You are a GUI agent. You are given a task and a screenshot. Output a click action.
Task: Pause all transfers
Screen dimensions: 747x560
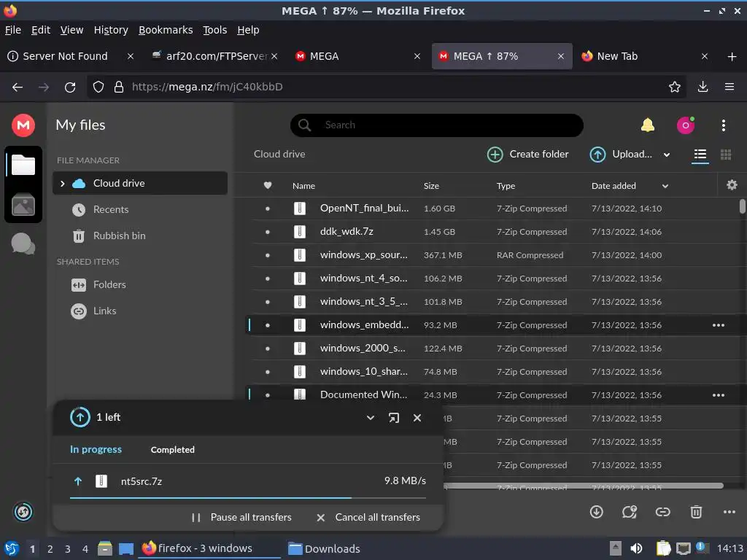click(x=241, y=517)
